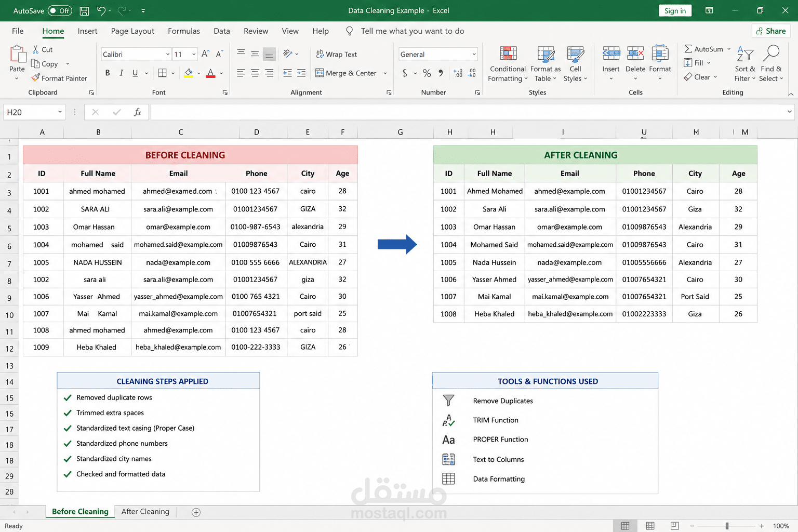This screenshot has height=532, width=798.
Task: Click the Format as Table icon
Action: coord(546,54)
